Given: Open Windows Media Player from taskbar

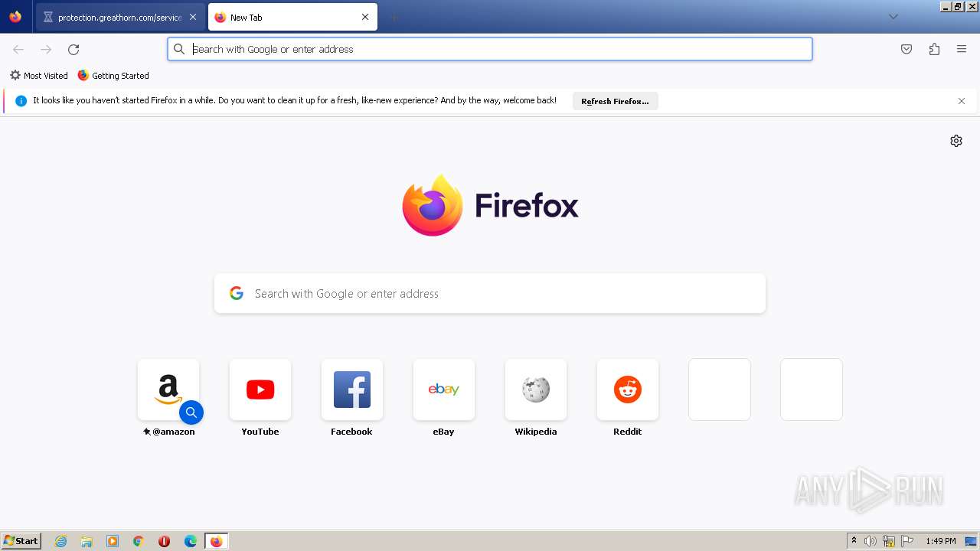Looking at the screenshot, I should coord(113,541).
